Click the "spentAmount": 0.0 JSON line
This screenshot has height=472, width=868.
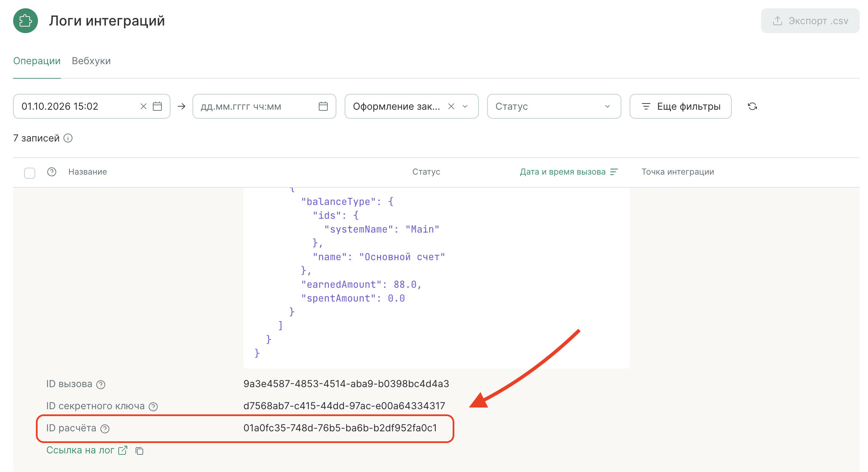[x=353, y=298]
